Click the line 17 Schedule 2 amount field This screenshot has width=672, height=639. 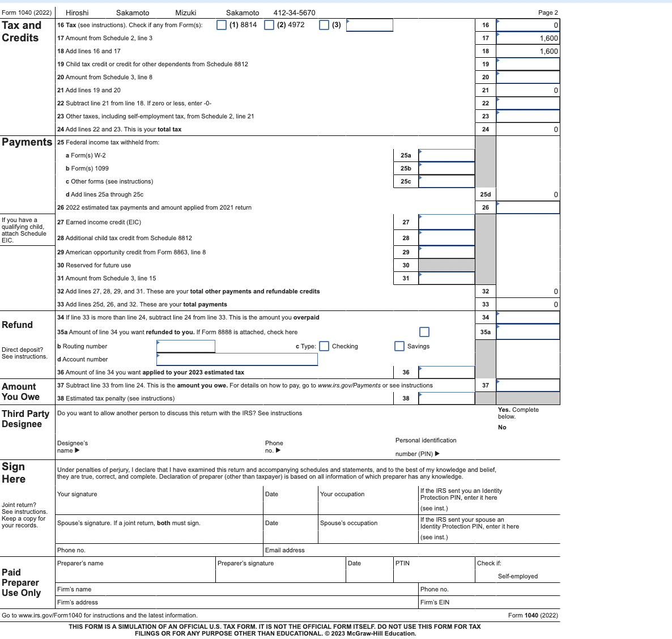(528, 38)
